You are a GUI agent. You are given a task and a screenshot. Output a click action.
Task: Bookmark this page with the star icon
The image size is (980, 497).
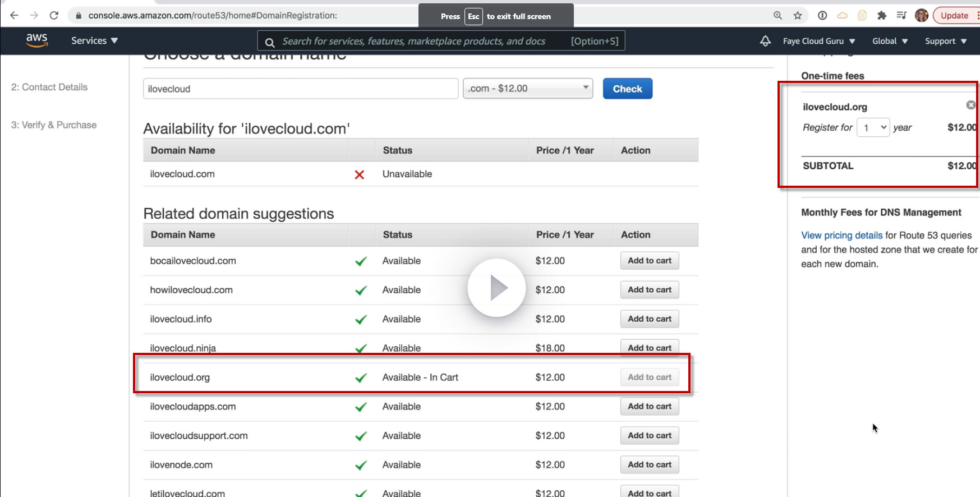click(798, 16)
